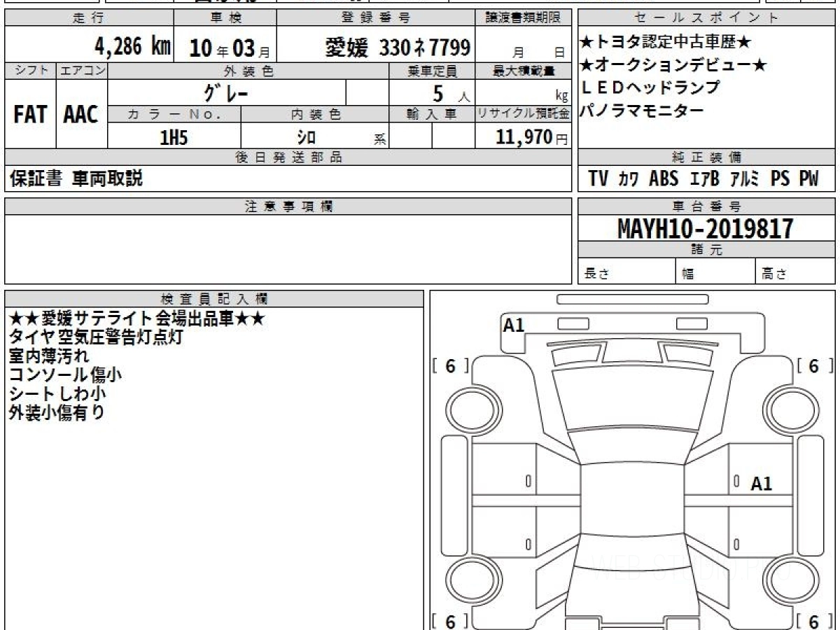Click the 注意事項欄 section header
This screenshot has height=630, width=840.
pos(288,206)
